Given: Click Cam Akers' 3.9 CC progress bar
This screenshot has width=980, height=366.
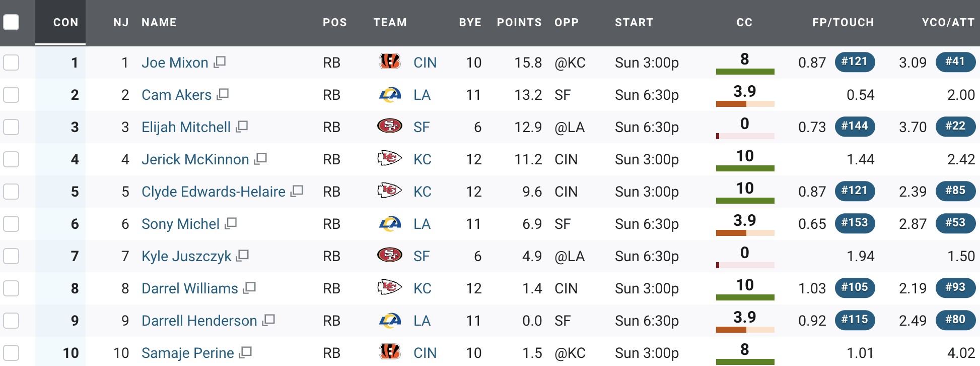Looking at the screenshot, I should point(745,104).
